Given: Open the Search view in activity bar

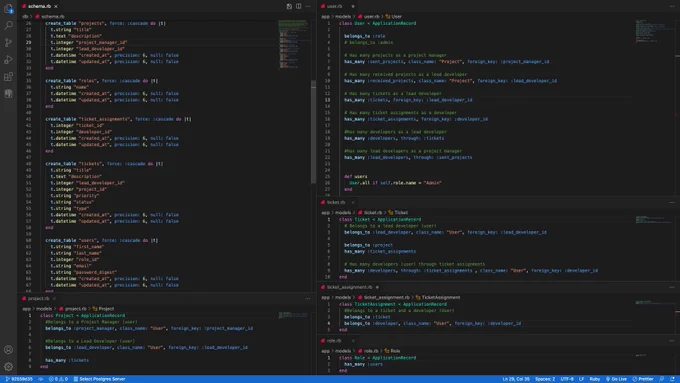Looking at the screenshot, I should [8, 25].
